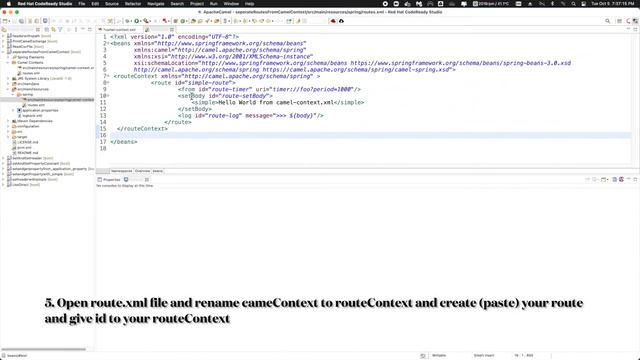This screenshot has width=640, height=360.
Task: Open the Search menu
Action: coord(177,4)
